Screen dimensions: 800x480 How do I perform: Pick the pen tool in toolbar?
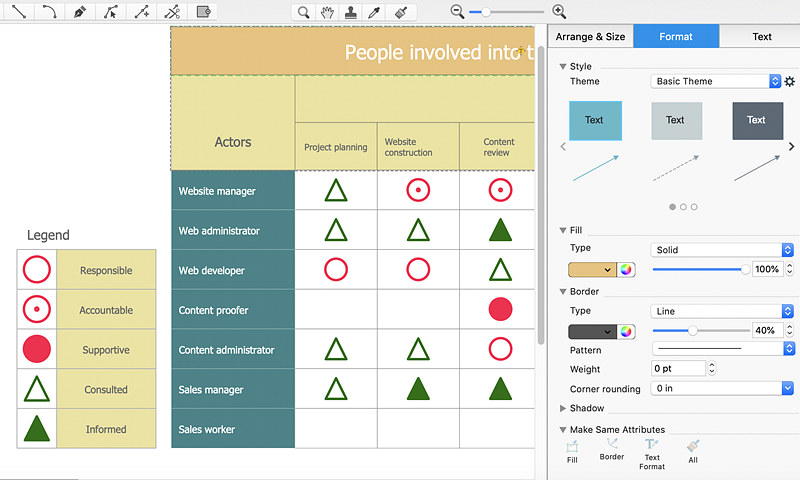pyautogui.click(x=80, y=12)
